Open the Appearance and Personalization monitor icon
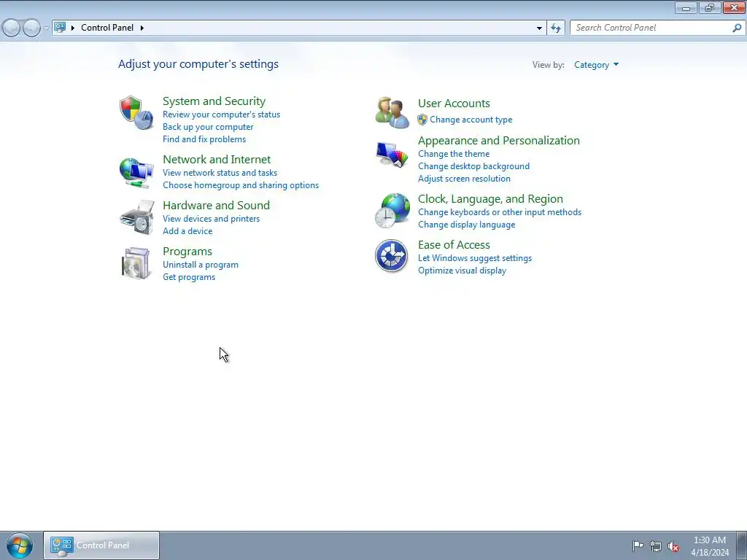This screenshot has height=560, width=747. point(392,155)
